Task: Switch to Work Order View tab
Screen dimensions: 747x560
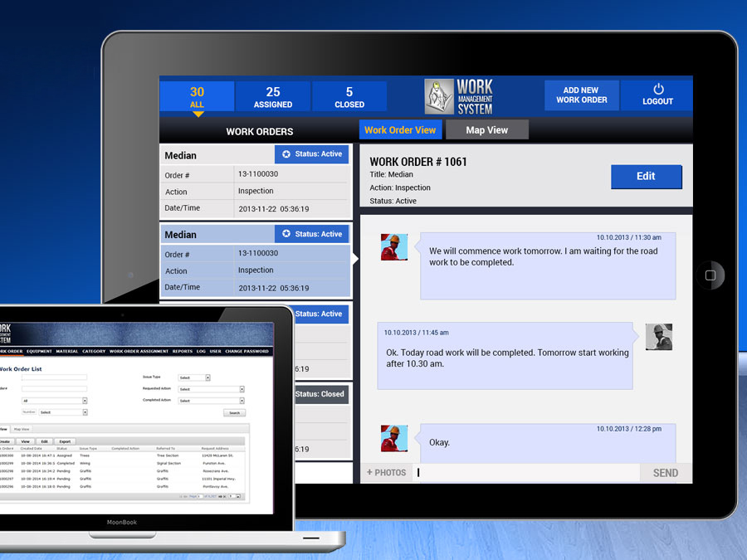Action: tap(400, 130)
